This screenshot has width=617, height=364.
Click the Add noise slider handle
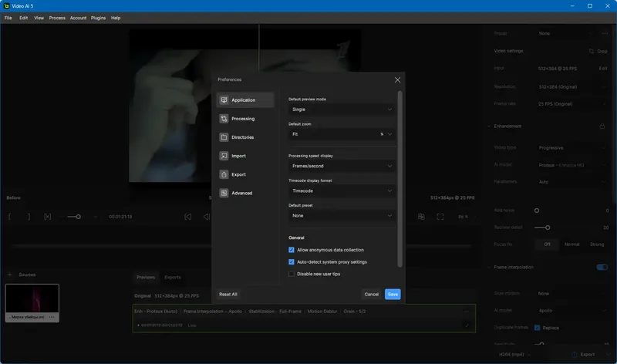537,211
